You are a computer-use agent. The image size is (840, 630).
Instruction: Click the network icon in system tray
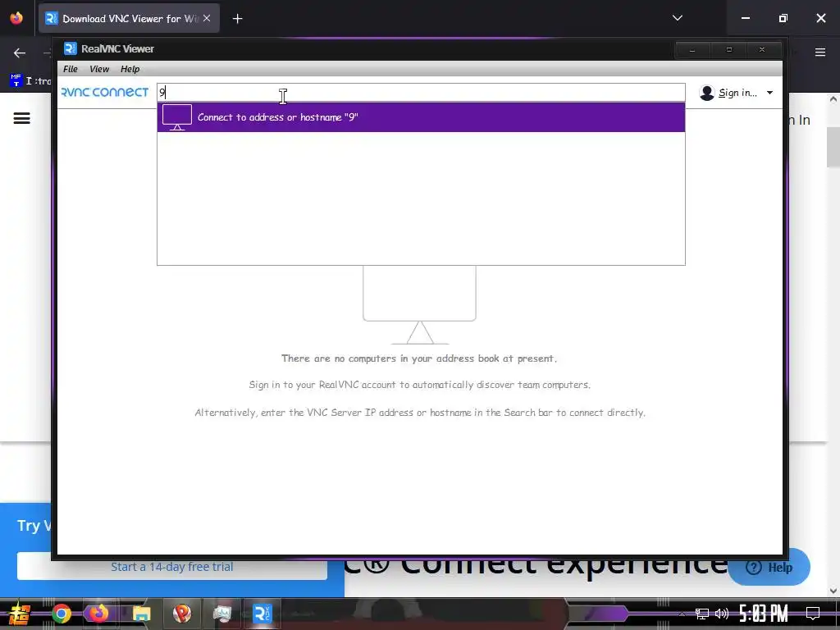point(702,614)
